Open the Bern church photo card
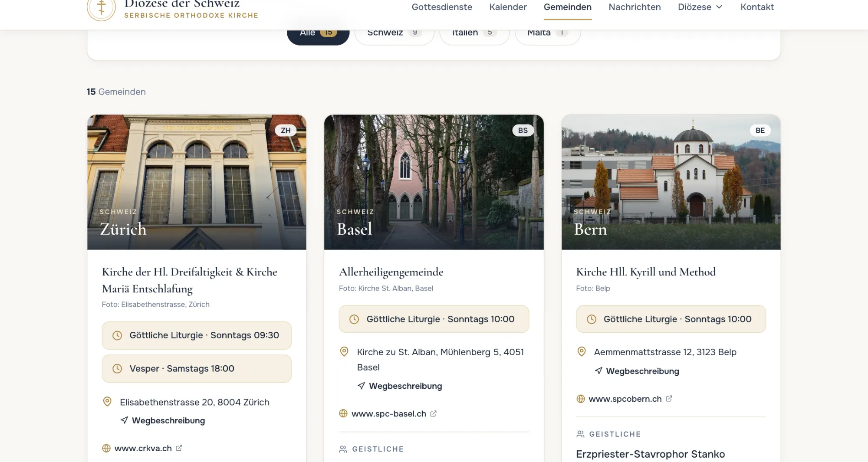This screenshot has height=462, width=868. (671, 182)
